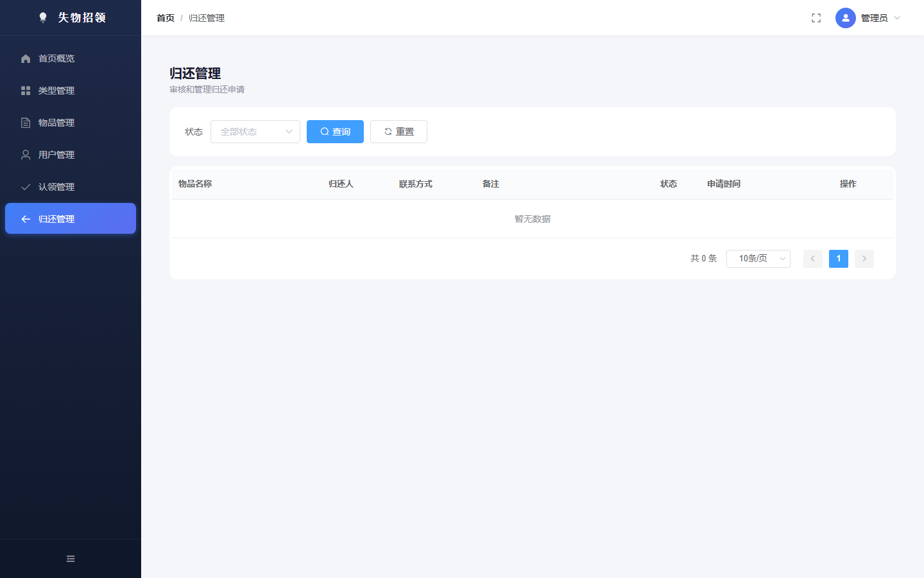
Task: Click the checkmark icon beside 认领管理
Action: coord(26,187)
